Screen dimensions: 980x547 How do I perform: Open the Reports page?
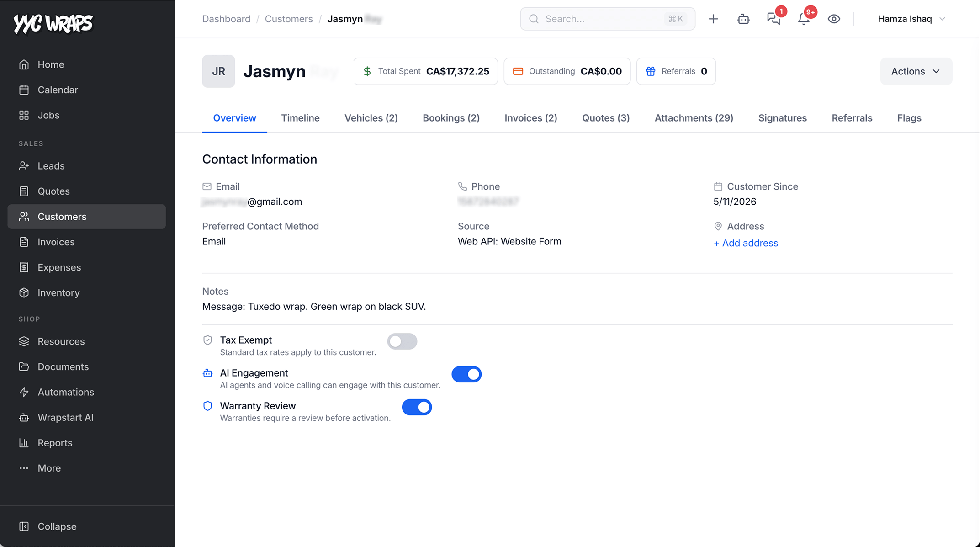(x=87, y=443)
